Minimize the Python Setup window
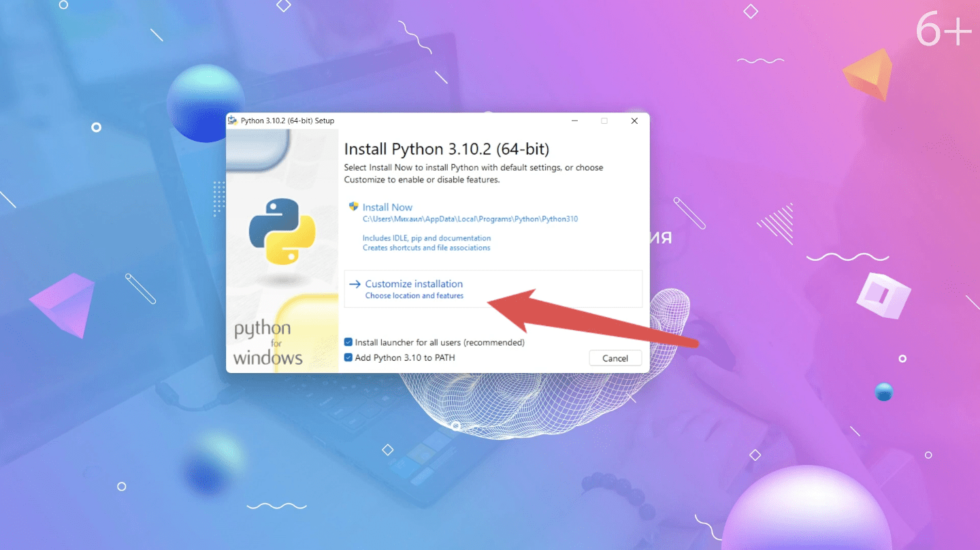The height and width of the screenshot is (550, 980). (x=575, y=121)
